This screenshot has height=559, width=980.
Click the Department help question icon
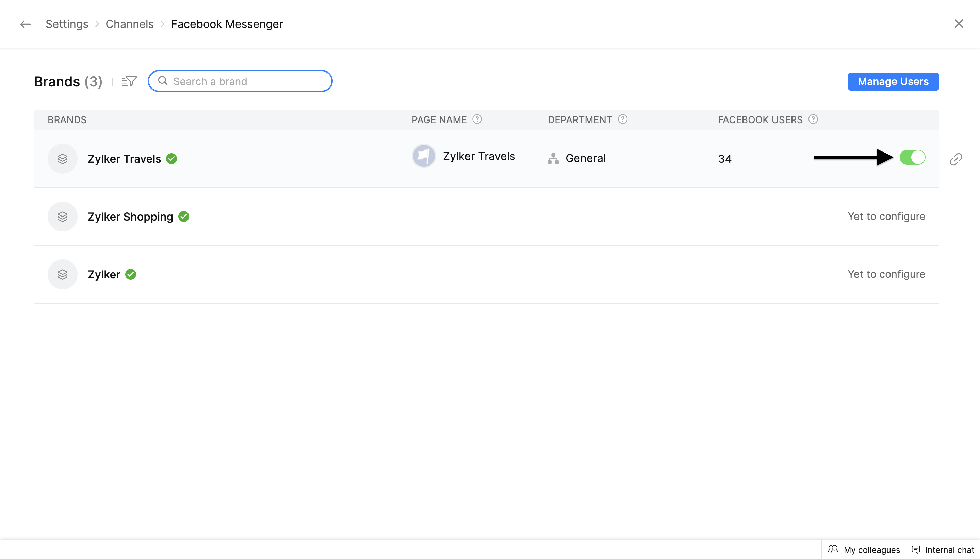coord(622,119)
